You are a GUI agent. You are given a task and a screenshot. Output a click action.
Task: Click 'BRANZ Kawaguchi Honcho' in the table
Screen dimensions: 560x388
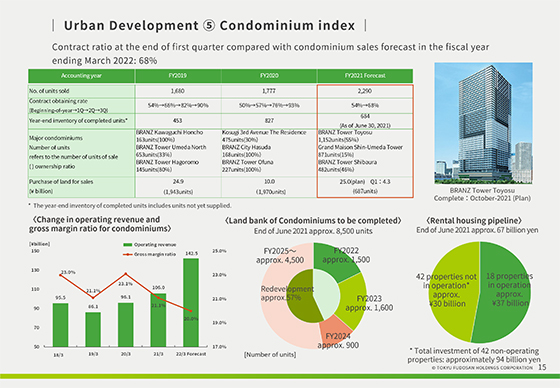170,132
